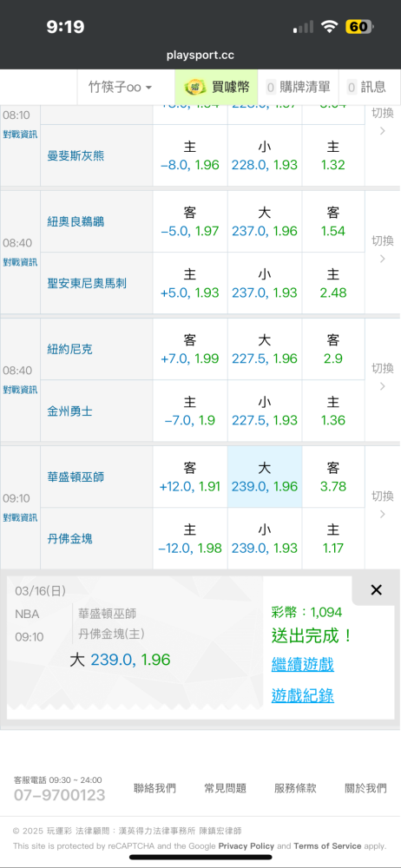Open 對戰資訊 for the 09:10 game
401x868 pixels.
pyautogui.click(x=20, y=517)
